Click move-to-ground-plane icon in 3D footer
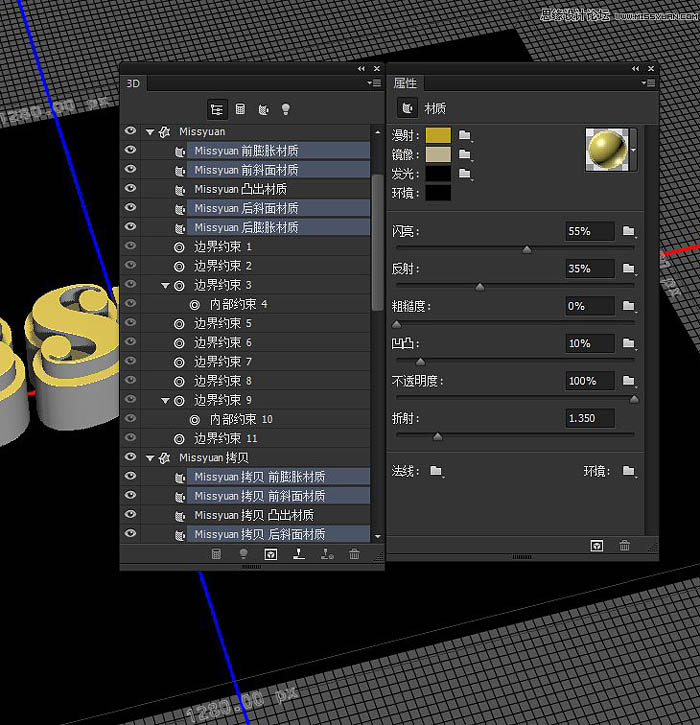Image resolution: width=700 pixels, height=725 pixels. click(299, 554)
